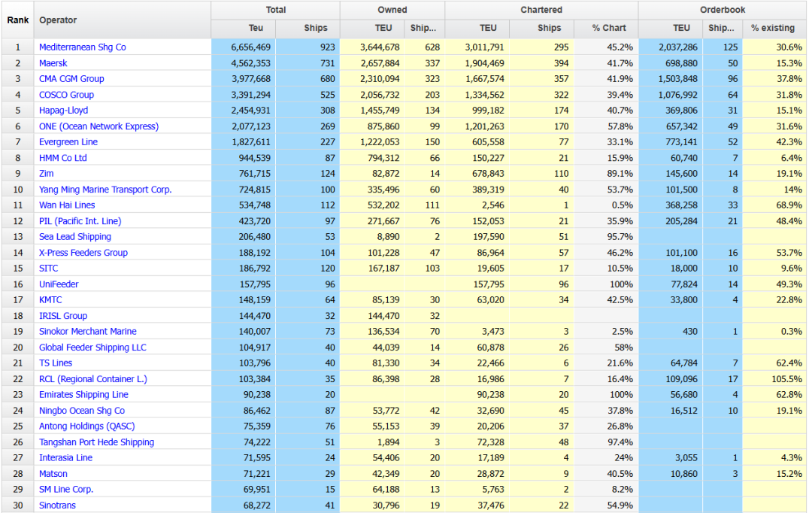The image size is (812, 513).
Task: Click the Zim operator link
Action: (x=46, y=174)
